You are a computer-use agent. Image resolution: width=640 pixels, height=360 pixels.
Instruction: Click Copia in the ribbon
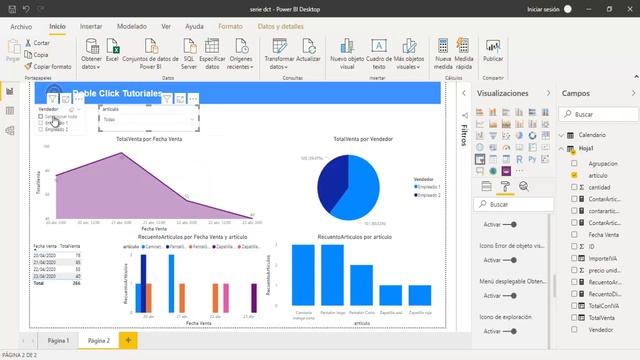pos(36,55)
